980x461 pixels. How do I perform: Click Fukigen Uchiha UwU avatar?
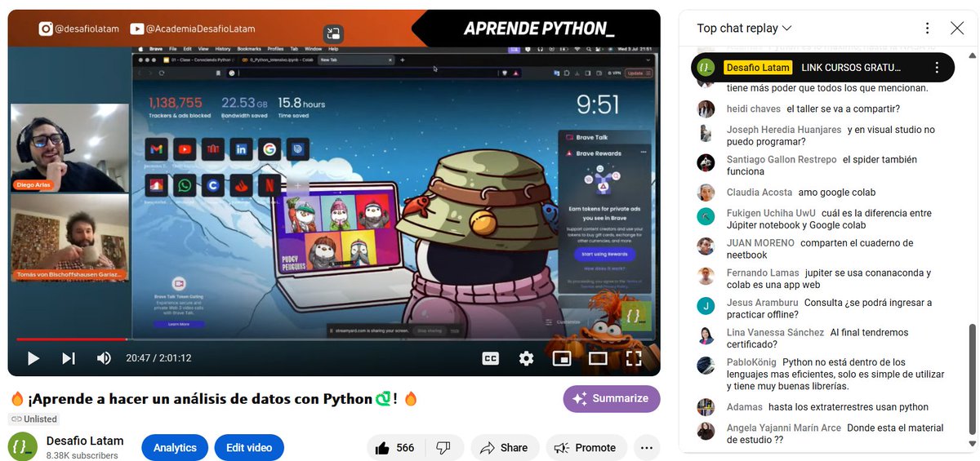pos(706,216)
